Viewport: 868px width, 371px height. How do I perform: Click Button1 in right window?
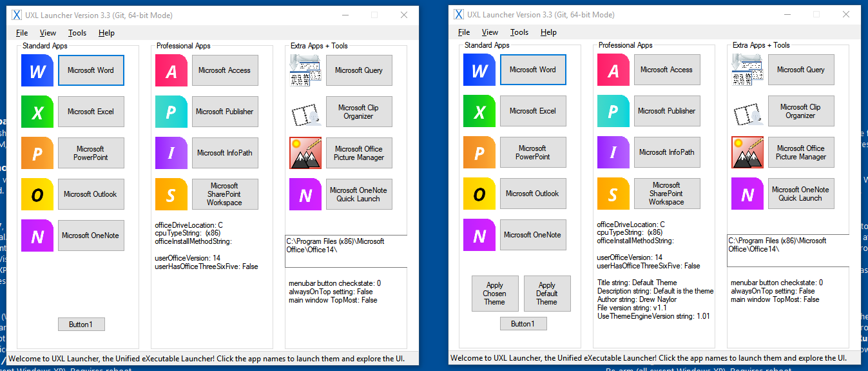pyautogui.click(x=523, y=324)
